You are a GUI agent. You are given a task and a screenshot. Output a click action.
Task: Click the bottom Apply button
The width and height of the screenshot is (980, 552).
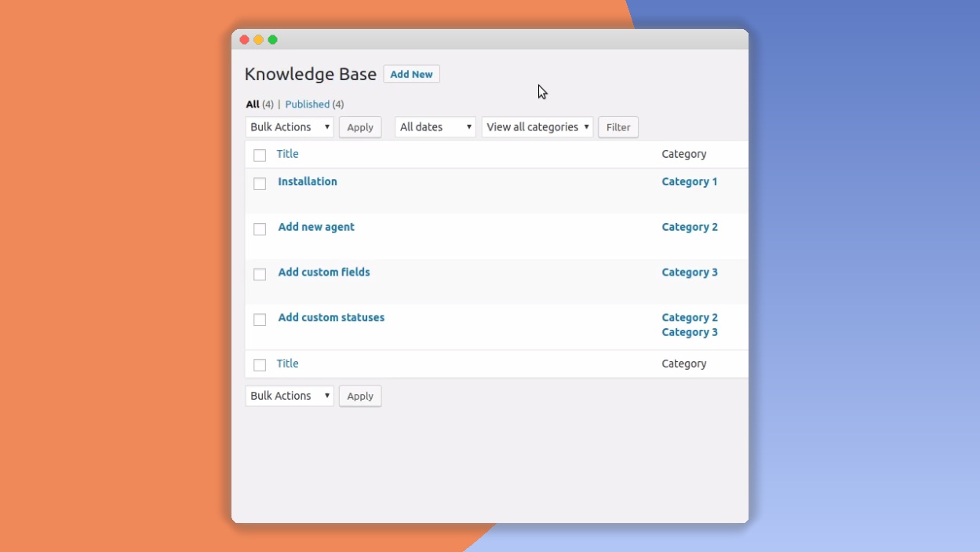coord(360,397)
